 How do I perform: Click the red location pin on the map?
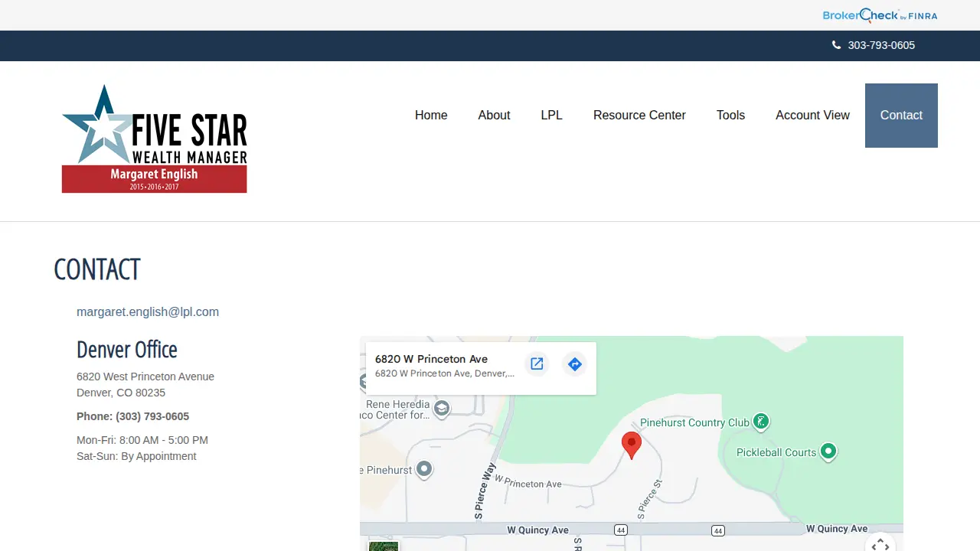631,445
